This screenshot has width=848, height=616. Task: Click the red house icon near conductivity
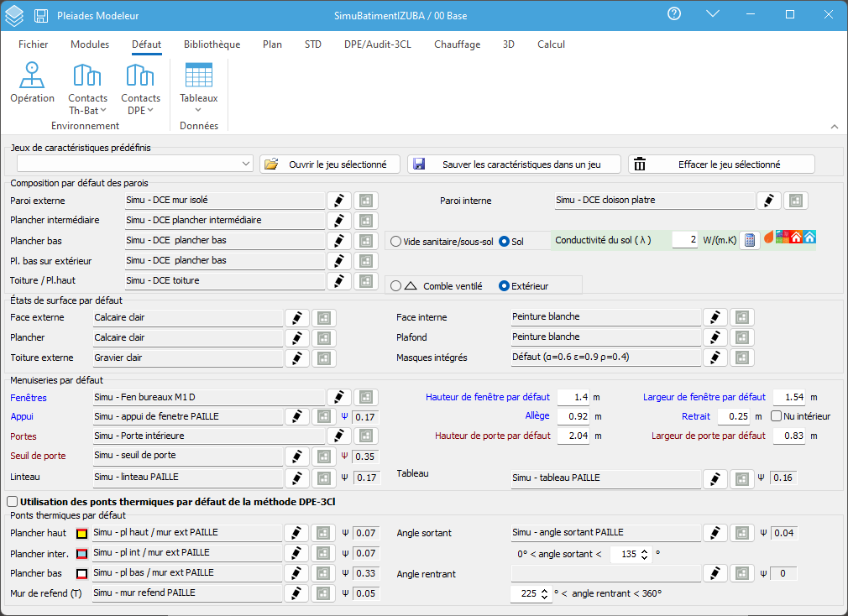coord(796,237)
